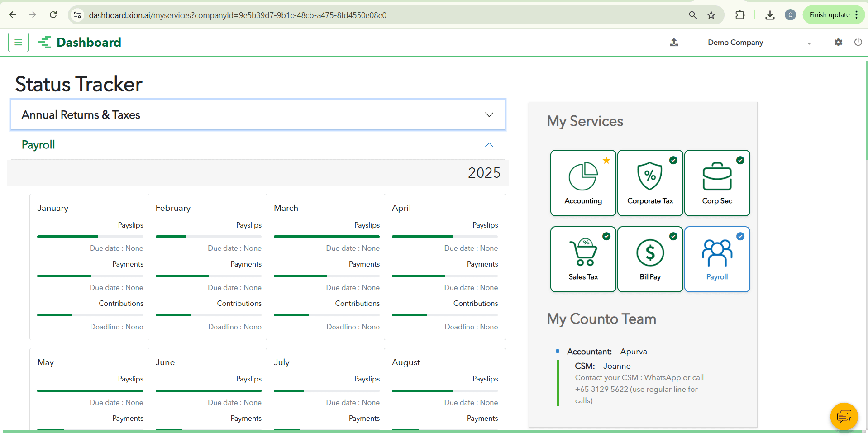
Task: Go back in browser history
Action: tap(13, 15)
